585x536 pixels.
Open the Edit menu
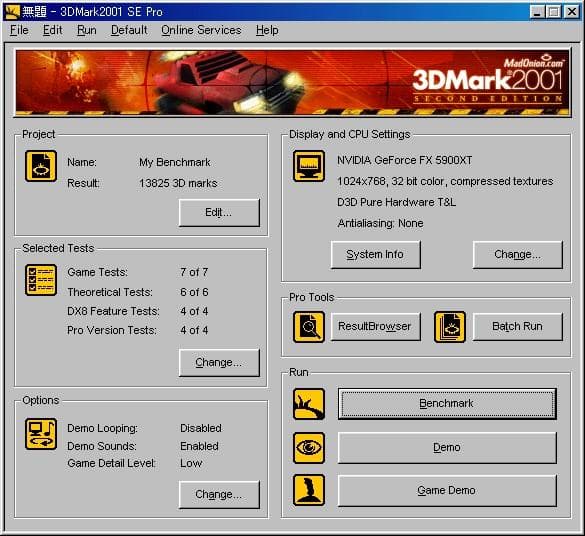(x=52, y=30)
